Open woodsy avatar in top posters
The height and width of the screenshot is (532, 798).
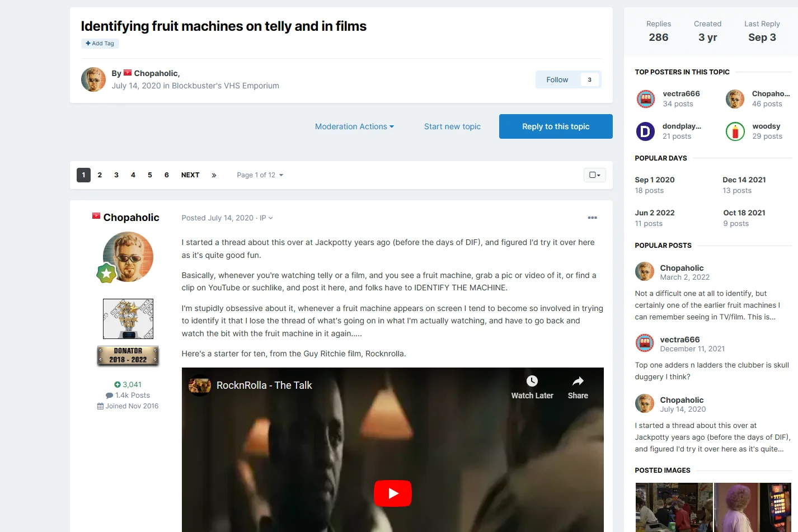[x=735, y=131]
